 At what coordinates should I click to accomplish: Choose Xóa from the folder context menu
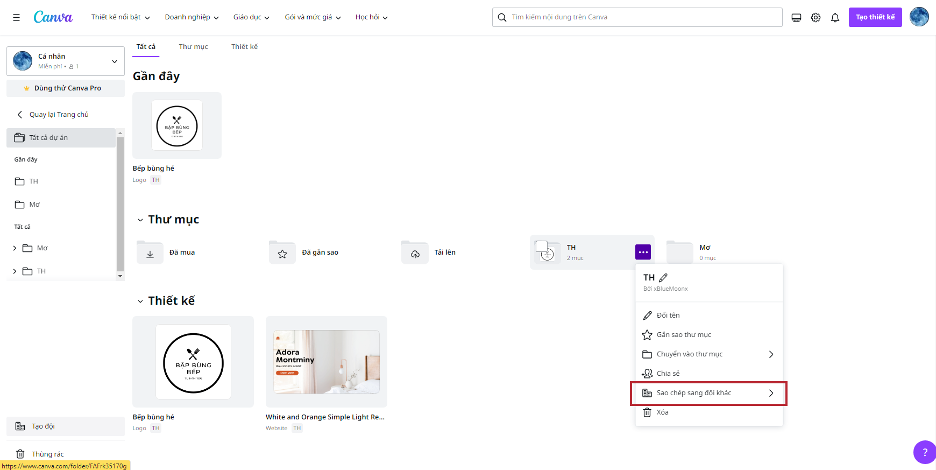[x=662, y=412]
